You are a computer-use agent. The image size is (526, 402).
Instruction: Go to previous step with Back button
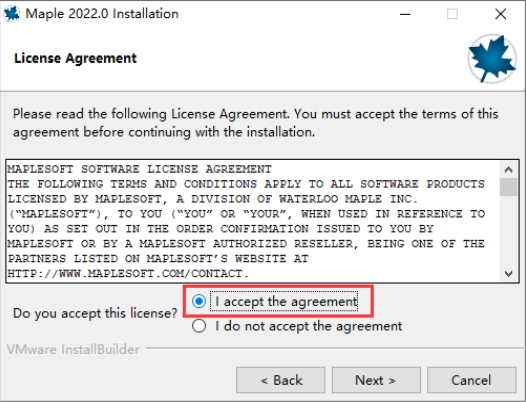[281, 380]
